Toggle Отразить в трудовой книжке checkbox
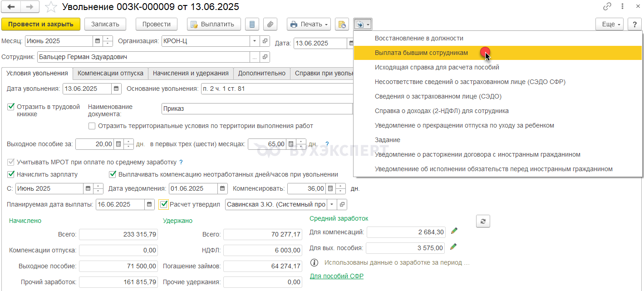This screenshot has height=291, width=644. click(11, 107)
